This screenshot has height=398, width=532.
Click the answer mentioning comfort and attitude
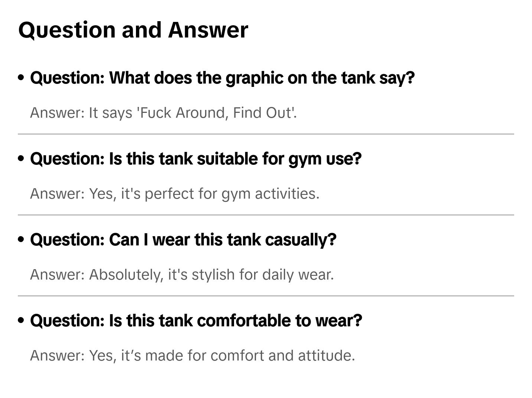point(192,356)
